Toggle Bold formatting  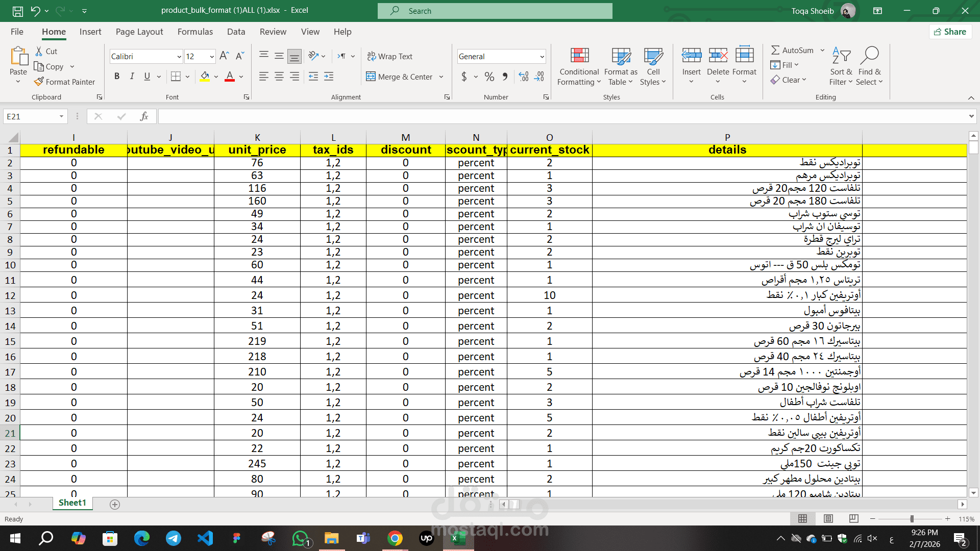[x=117, y=77]
